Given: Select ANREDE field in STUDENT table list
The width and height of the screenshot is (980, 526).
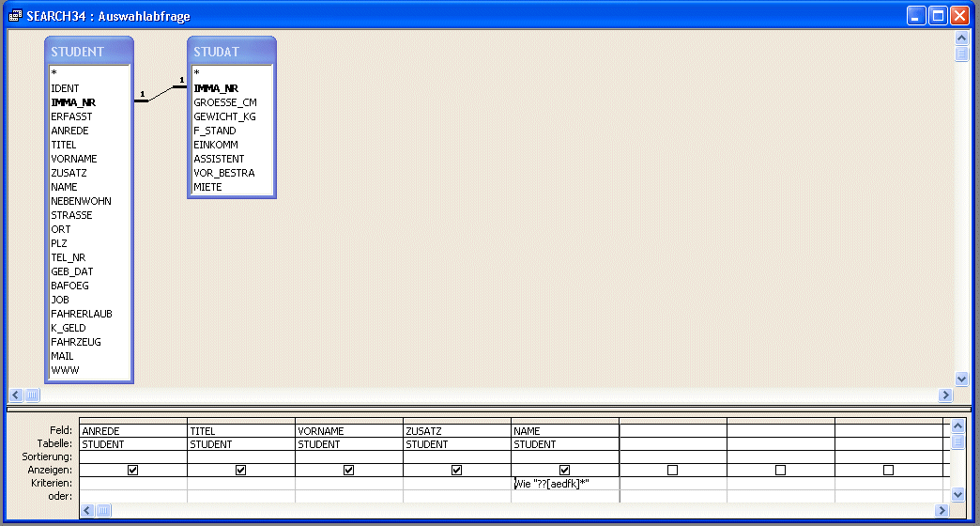Looking at the screenshot, I should (x=69, y=131).
